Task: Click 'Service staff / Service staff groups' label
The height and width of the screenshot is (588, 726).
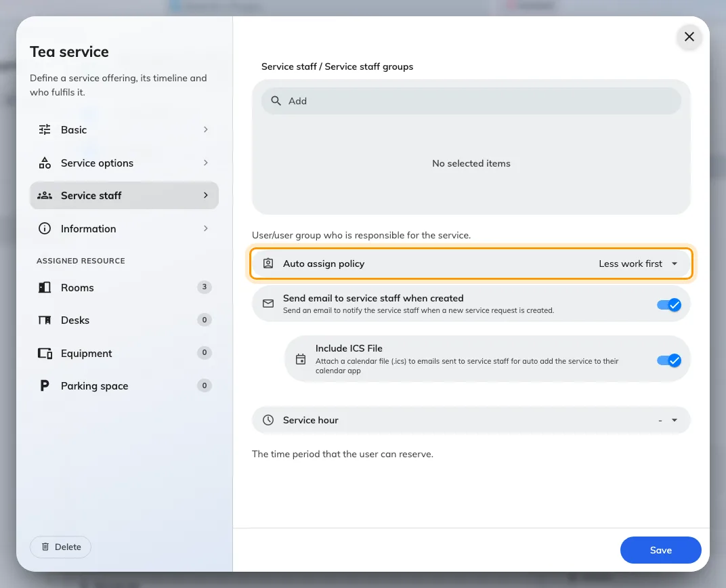Action: [x=337, y=66]
